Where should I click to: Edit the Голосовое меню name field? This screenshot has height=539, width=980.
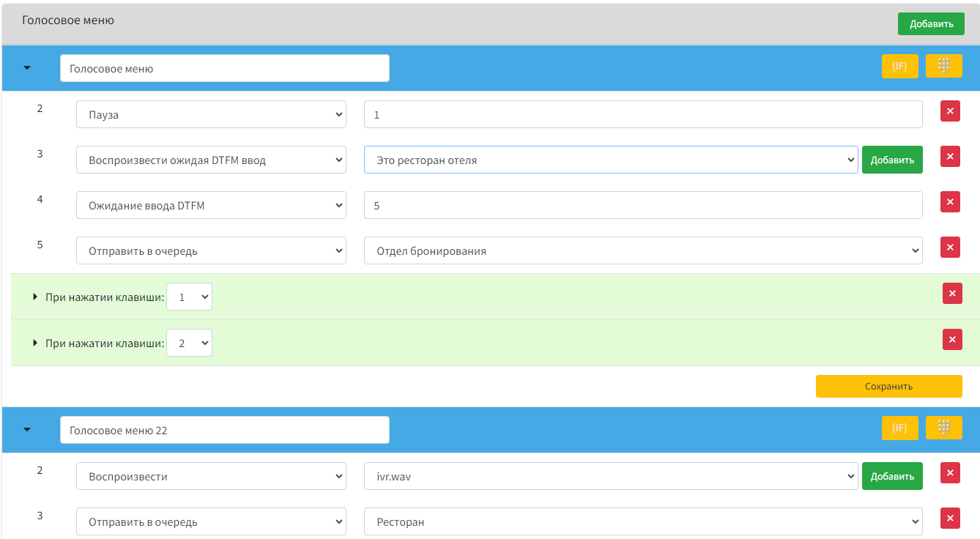pos(225,68)
